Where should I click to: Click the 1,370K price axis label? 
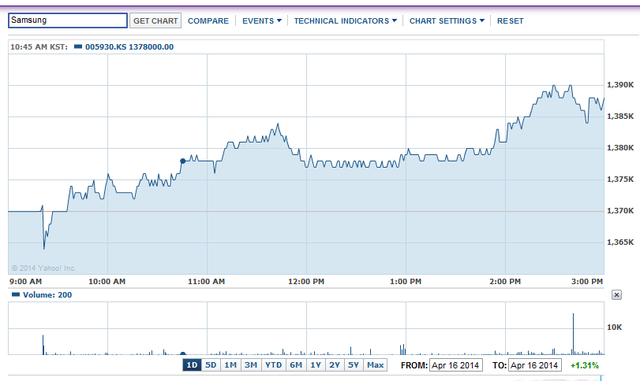620,211
